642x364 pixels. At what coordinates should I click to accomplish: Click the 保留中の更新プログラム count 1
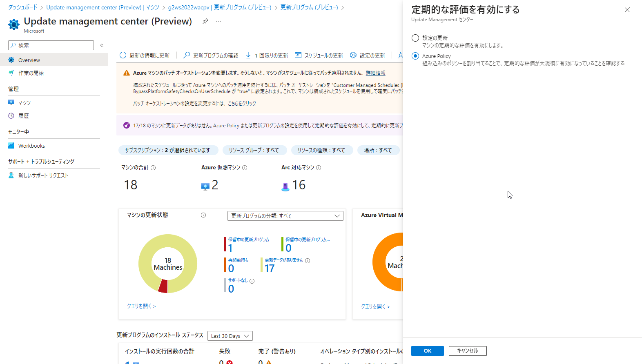[230, 248]
